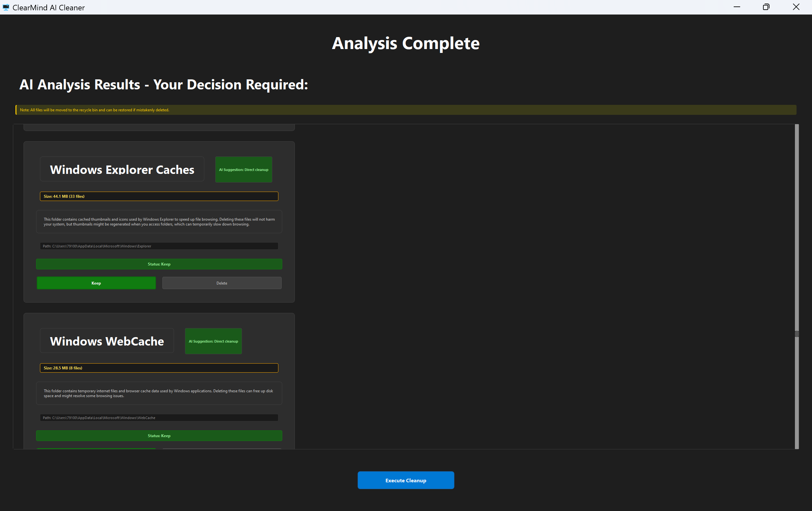Restore down the application window

[766, 7]
